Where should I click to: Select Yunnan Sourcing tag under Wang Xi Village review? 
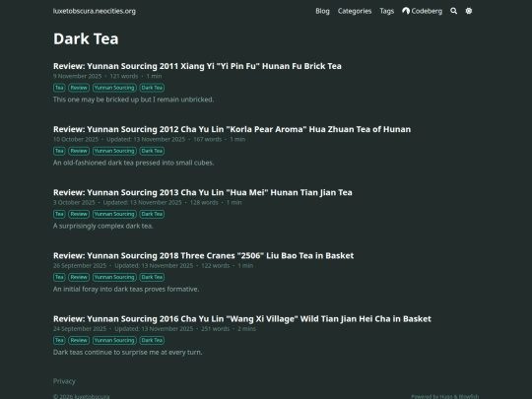coord(114,340)
